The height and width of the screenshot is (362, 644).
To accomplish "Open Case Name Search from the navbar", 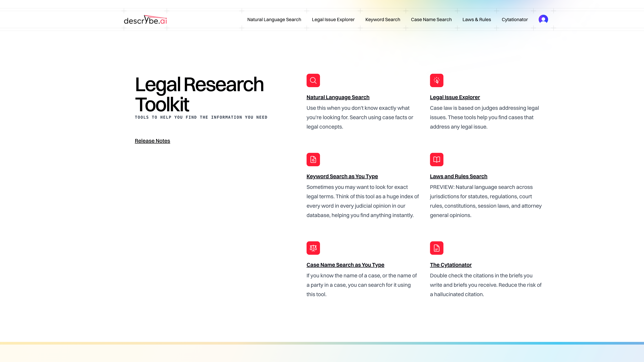I will point(431,19).
